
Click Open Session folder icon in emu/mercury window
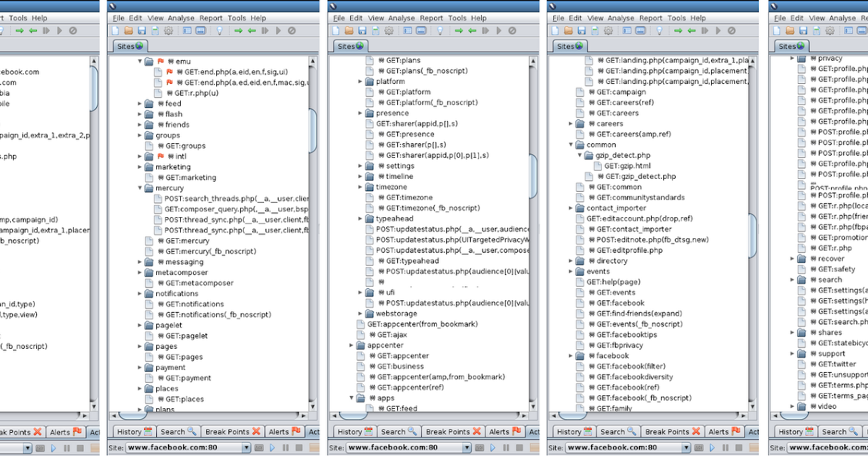(x=129, y=30)
